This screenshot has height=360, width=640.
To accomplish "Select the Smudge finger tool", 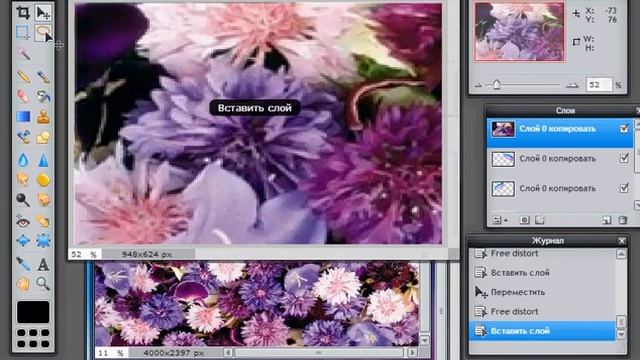I will [x=23, y=180].
